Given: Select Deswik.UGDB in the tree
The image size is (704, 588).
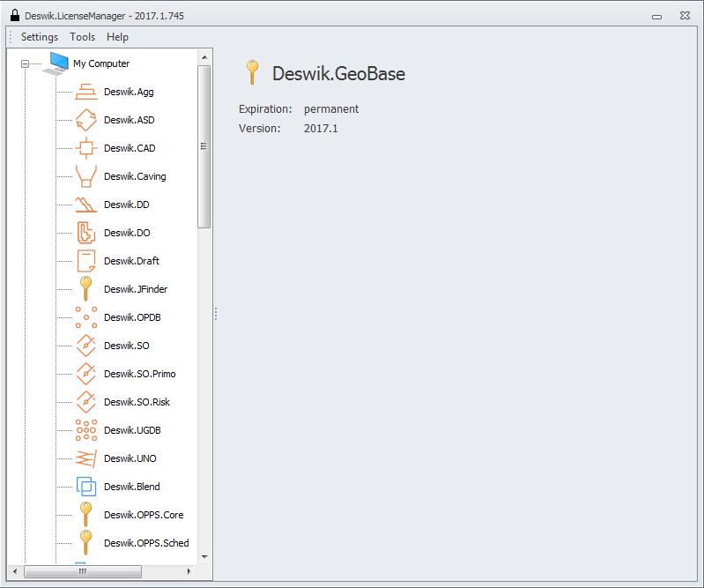Looking at the screenshot, I should click(x=132, y=430).
